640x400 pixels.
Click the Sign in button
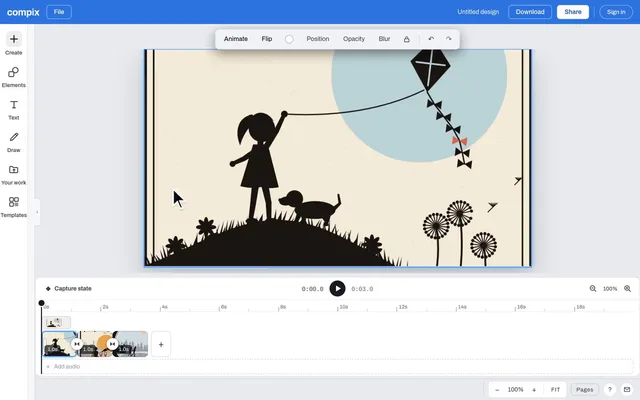(616, 12)
